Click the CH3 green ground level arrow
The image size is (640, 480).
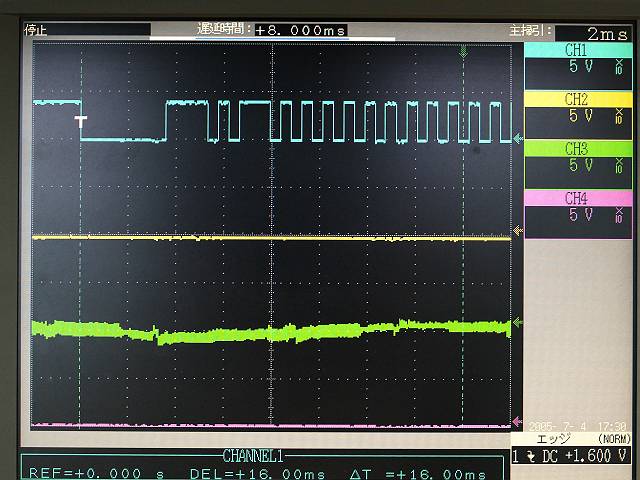(x=516, y=323)
